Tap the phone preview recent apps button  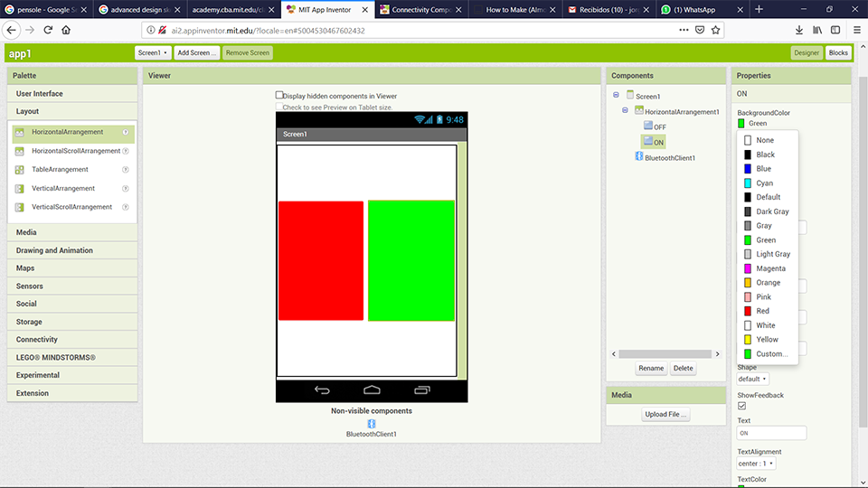point(422,390)
